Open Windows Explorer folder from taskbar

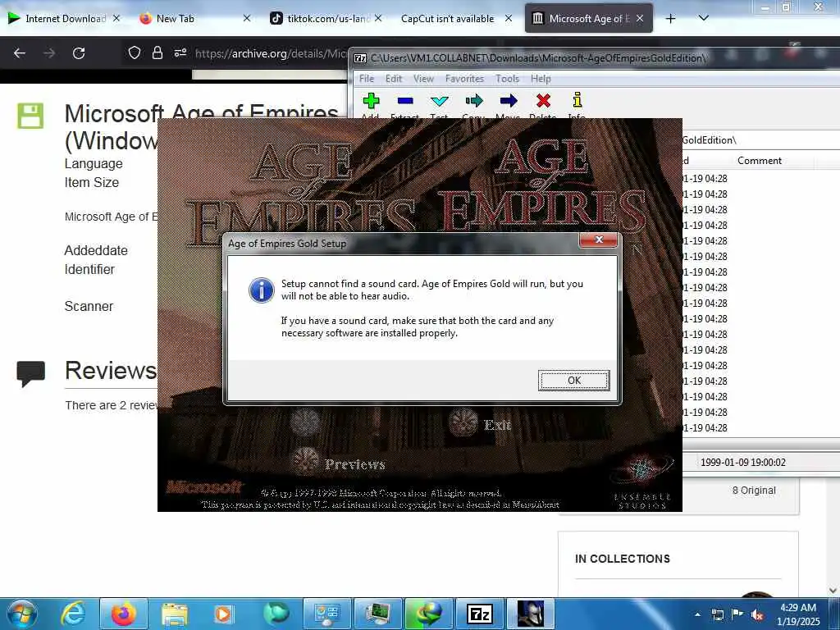(x=174, y=614)
